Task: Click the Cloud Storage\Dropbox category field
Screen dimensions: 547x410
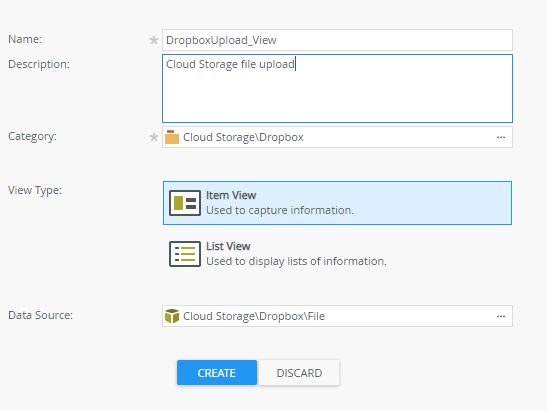Action: tap(337, 137)
